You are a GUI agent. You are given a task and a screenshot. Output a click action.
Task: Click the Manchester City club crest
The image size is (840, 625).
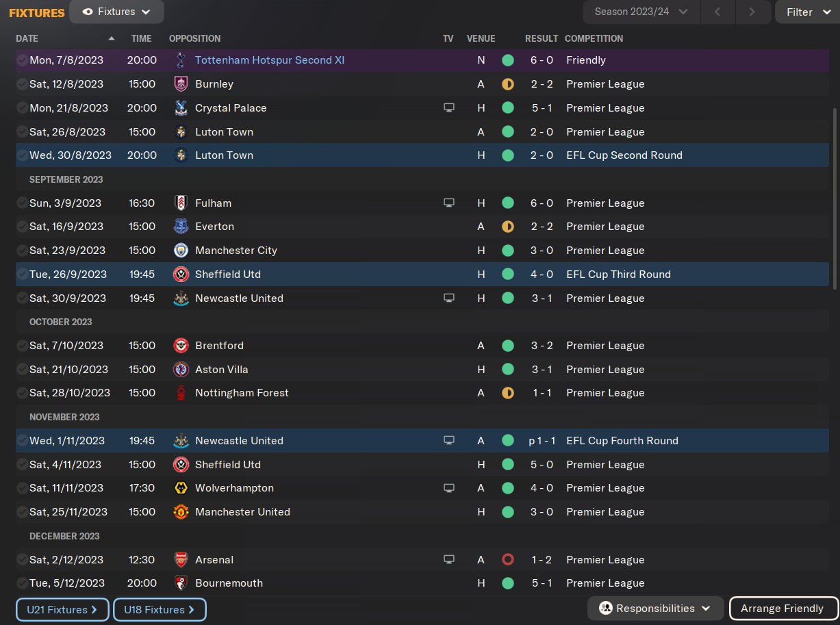pyautogui.click(x=181, y=251)
